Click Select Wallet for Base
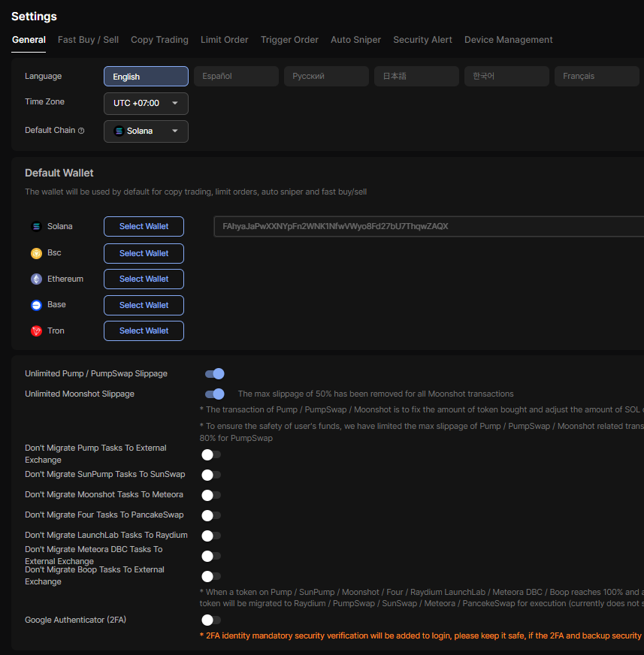The width and height of the screenshot is (644, 655). point(144,306)
